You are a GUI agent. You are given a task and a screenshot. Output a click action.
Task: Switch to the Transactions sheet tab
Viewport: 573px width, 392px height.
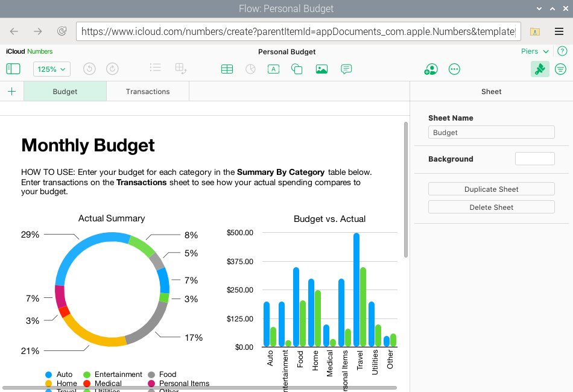pos(148,91)
